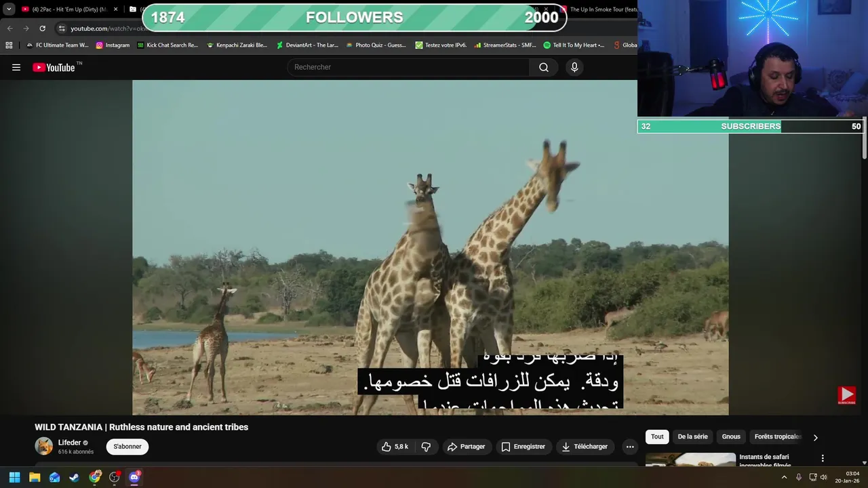
Task: Open the Lifeder channel avatar
Action: (x=44, y=446)
